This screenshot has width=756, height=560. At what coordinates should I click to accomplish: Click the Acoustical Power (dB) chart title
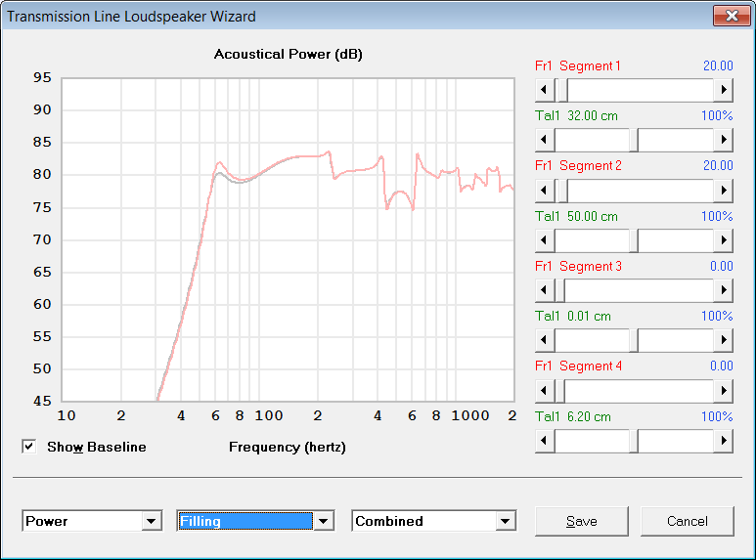pyautogui.click(x=288, y=54)
